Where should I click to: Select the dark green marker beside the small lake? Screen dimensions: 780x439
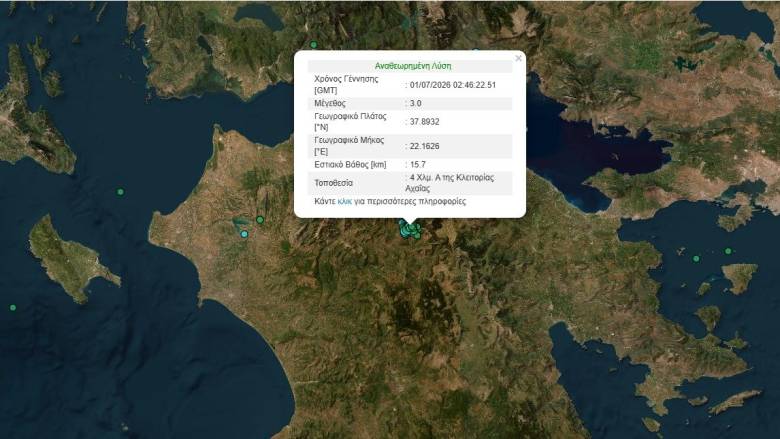tap(260, 220)
